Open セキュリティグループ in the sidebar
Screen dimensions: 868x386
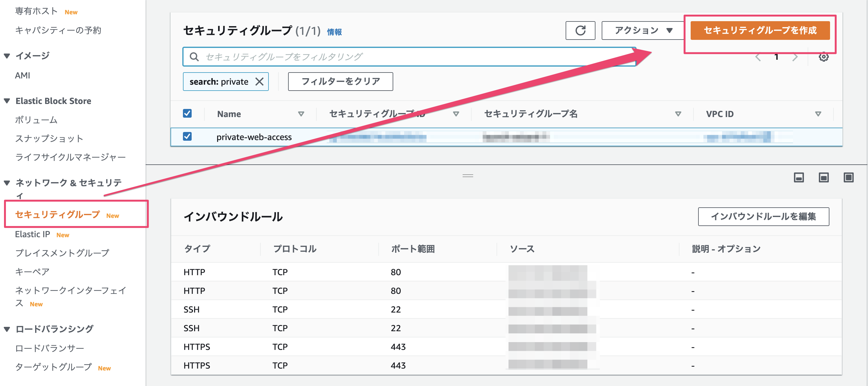point(58,214)
